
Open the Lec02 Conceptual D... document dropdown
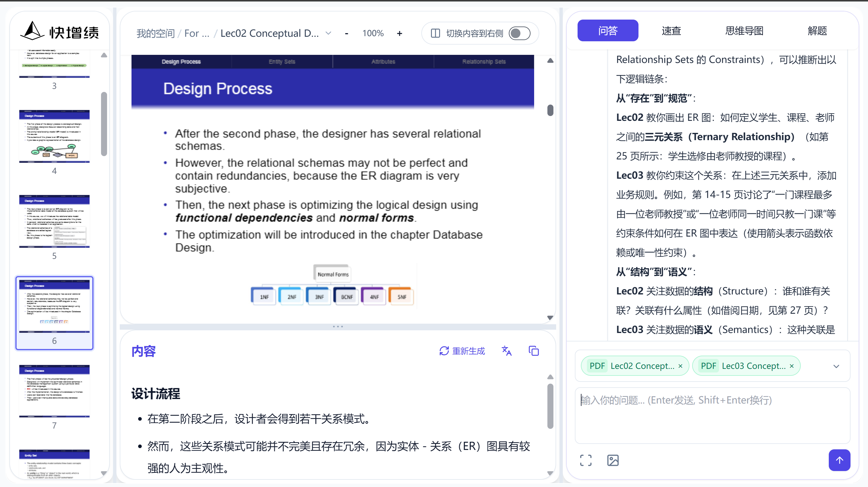point(328,33)
